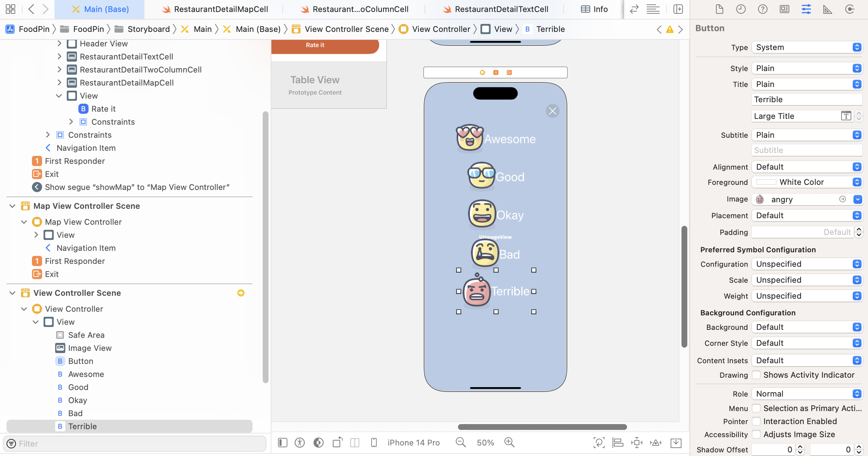Click the Awesome button on canvas
This screenshot has height=456, width=868.
tap(496, 139)
